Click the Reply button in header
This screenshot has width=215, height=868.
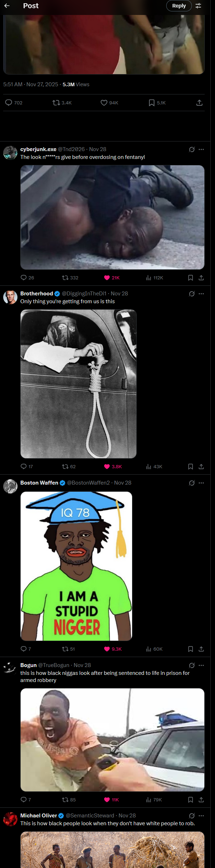point(179,6)
